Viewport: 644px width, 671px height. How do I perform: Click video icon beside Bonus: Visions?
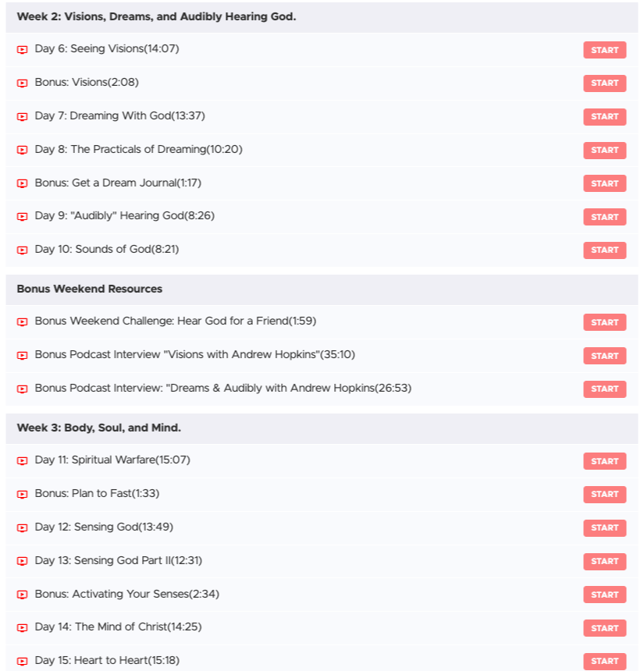[23, 83]
